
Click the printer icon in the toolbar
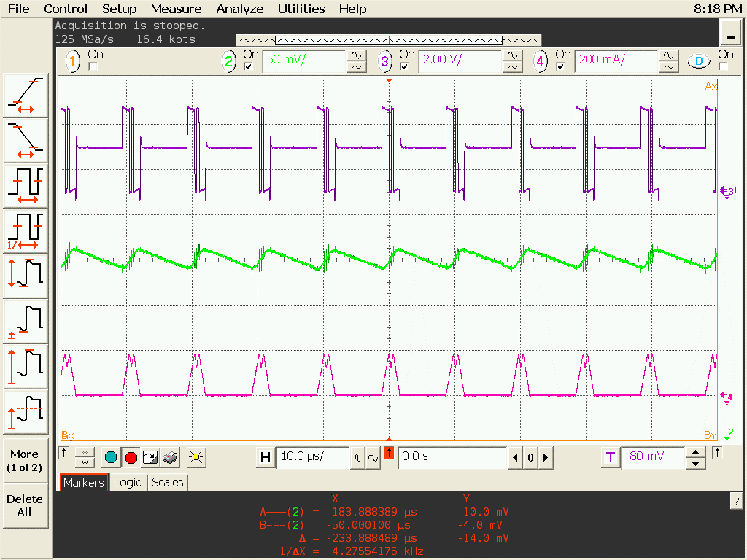click(x=170, y=458)
